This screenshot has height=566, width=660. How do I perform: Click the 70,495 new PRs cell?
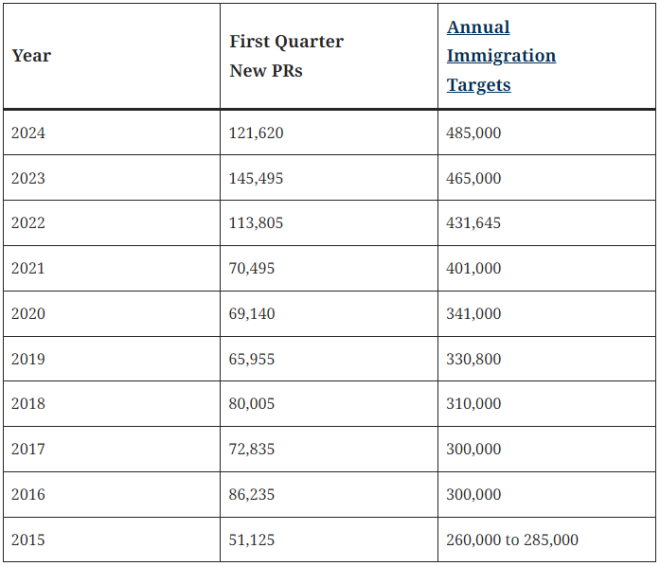click(252, 268)
